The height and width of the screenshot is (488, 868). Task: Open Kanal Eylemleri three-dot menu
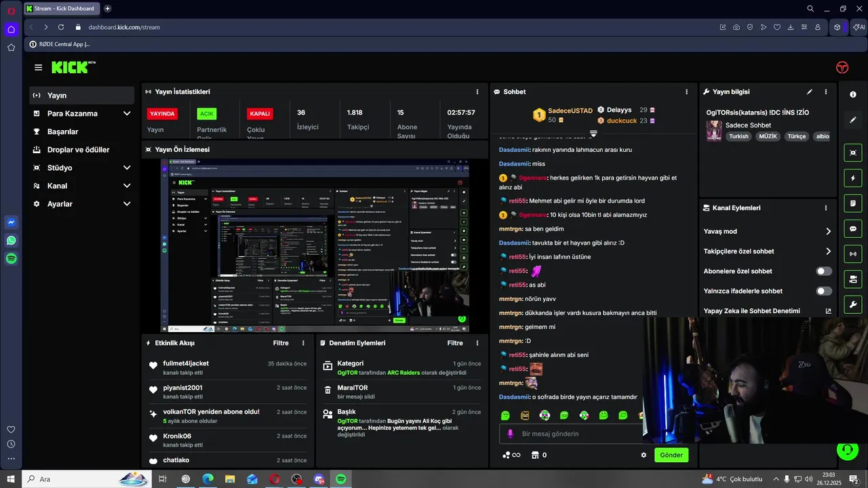pos(825,208)
